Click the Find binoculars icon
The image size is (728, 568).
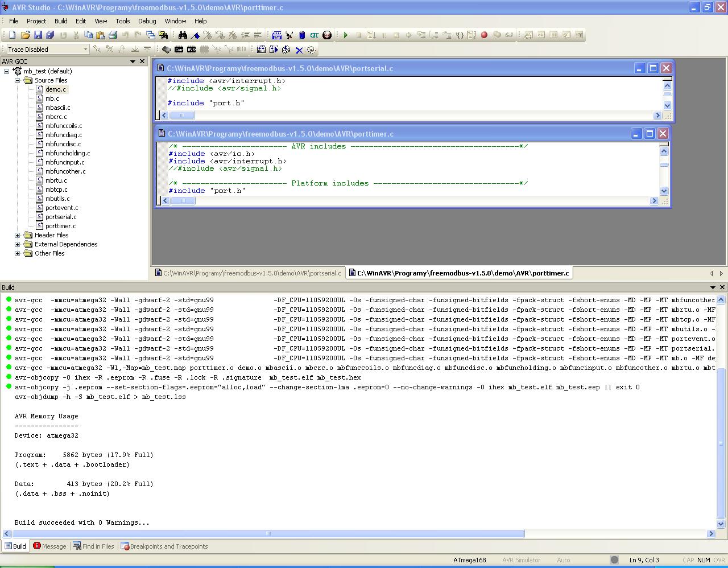(x=183, y=35)
